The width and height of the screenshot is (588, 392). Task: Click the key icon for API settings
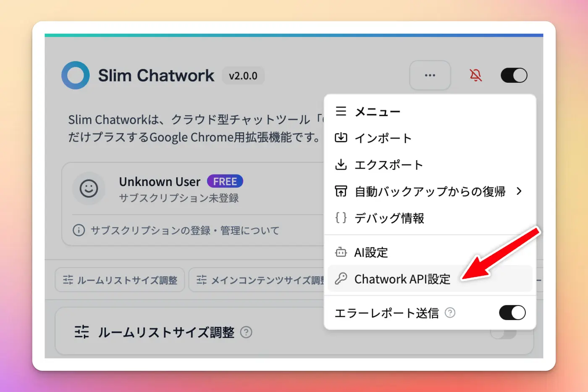click(x=341, y=278)
